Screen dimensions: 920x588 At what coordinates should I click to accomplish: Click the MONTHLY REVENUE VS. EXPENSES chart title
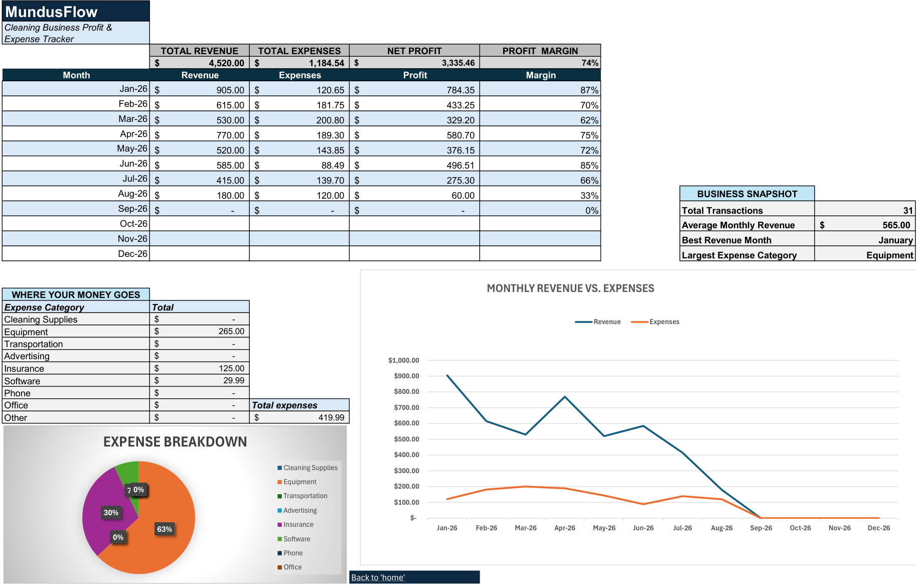tap(570, 288)
